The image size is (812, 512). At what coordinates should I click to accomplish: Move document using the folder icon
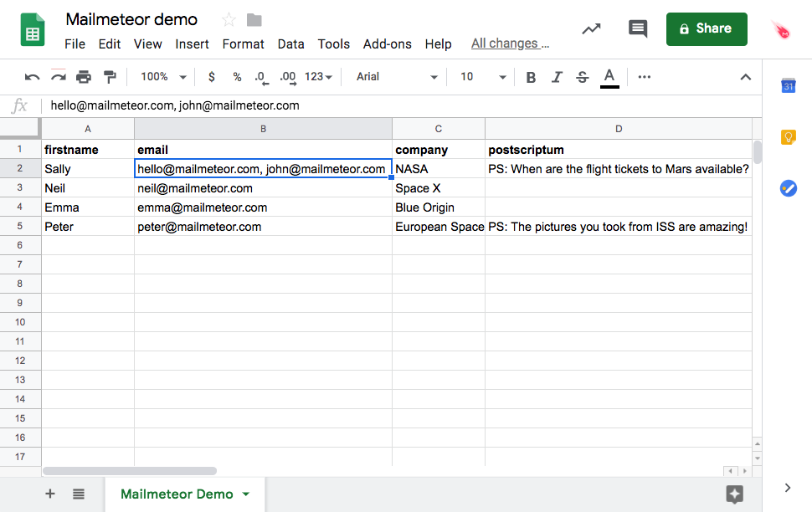coord(254,20)
